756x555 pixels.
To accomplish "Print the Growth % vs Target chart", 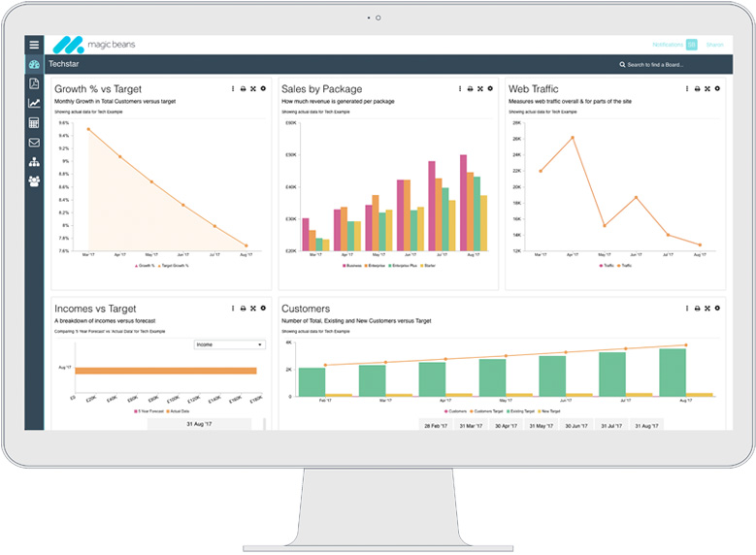I will (x=243, y=89).
